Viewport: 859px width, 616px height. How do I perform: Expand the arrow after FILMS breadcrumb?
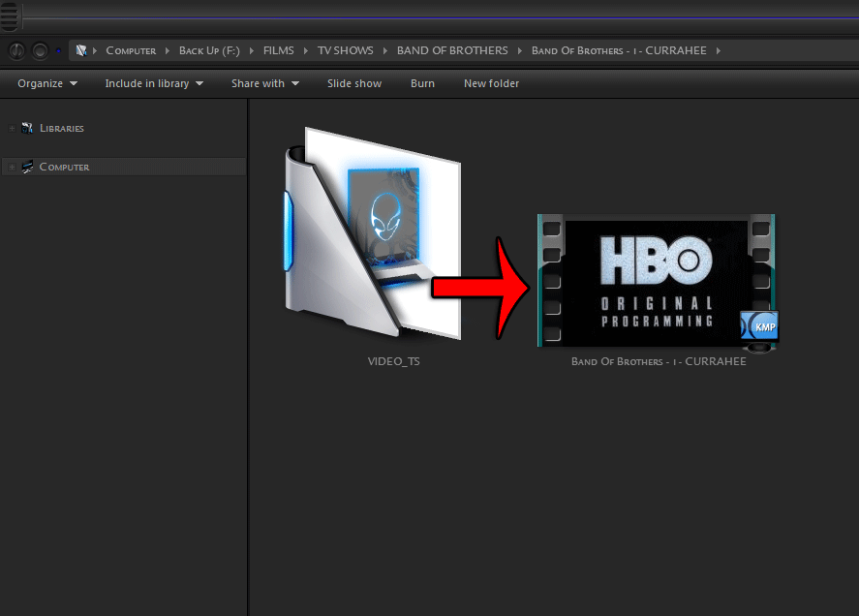pyautogui.click(x=306, y=51)
